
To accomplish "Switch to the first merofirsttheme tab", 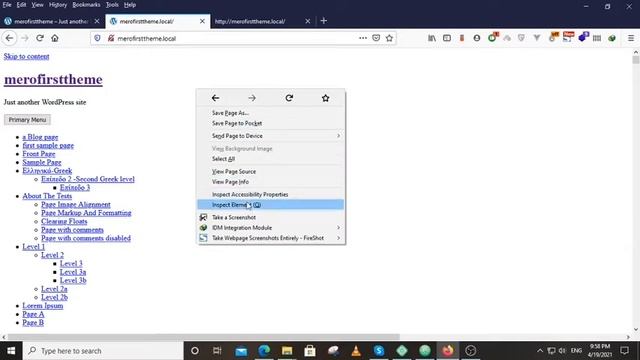I will pos(52,21).
